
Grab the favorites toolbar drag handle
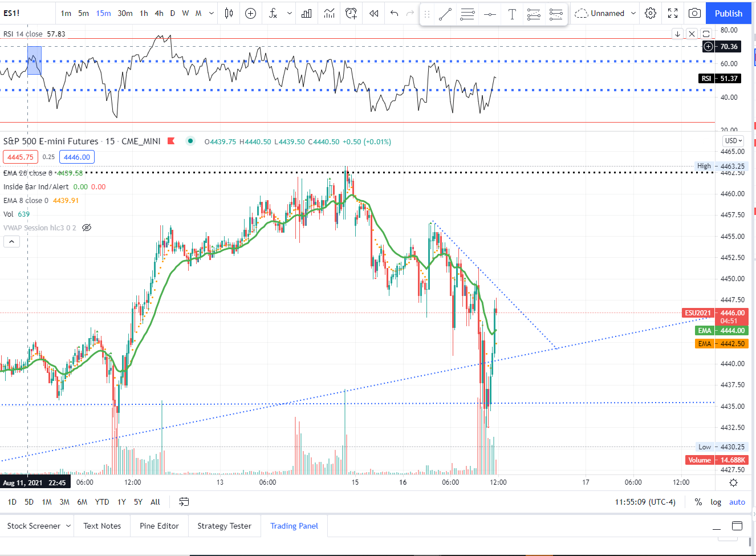click(x=427, y=14)
